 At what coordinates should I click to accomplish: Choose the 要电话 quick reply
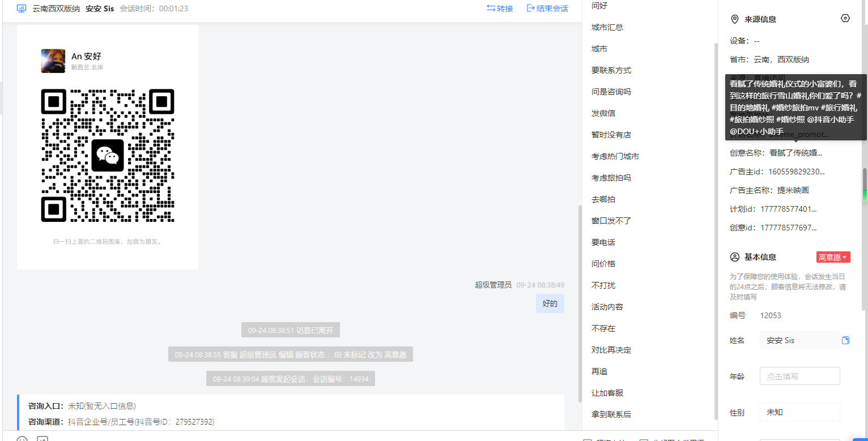[x=603, y=242]
